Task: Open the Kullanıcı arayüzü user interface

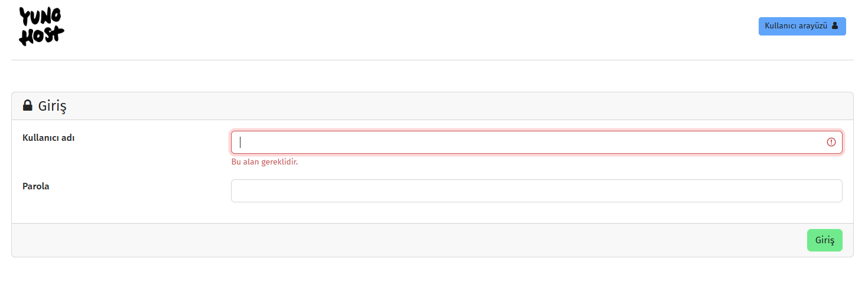Action: coord(802,26)
